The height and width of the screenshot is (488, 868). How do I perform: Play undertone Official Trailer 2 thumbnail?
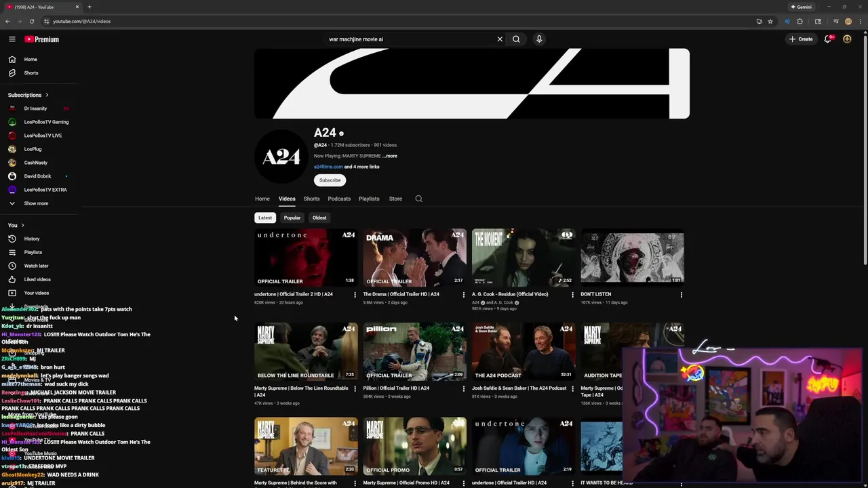[306, 258]
